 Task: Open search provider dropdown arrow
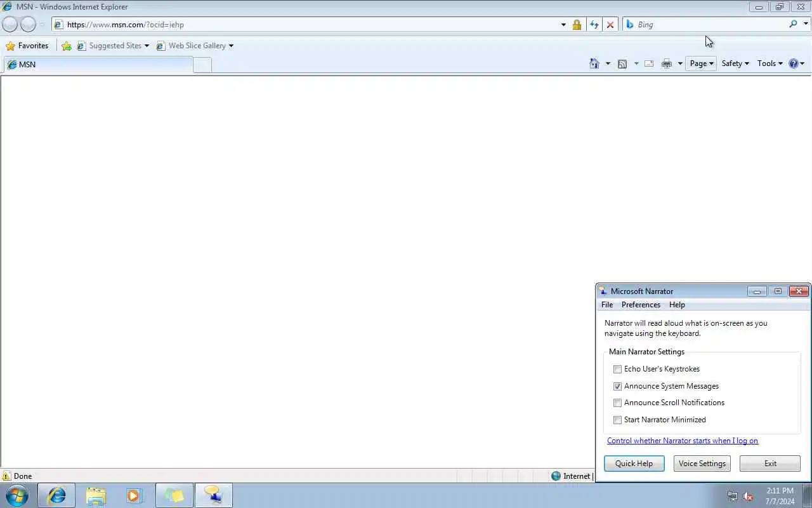click(x=806, y=24)
